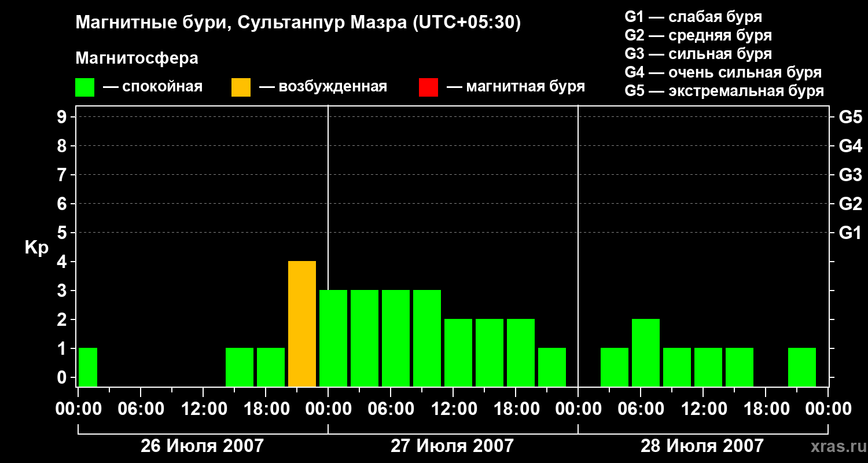Screen dimensions: 868x463
Task: Click the 'Магнитосфера' legend heading
Action: (137, 58)
